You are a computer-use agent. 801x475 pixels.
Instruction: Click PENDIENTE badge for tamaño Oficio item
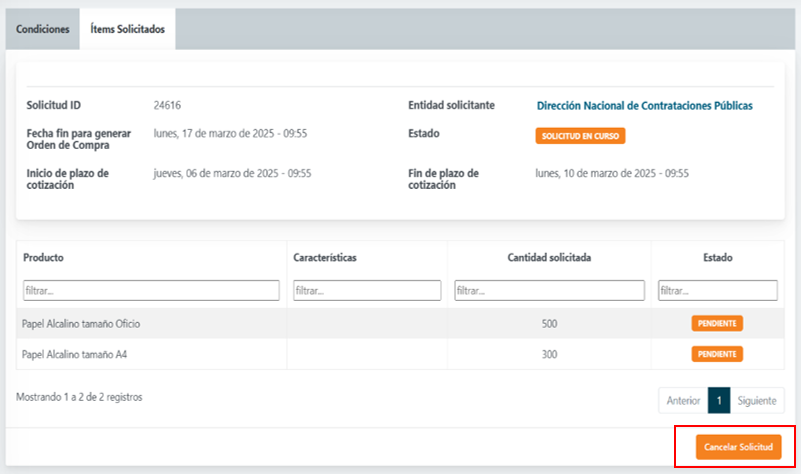tap(717, 324)
